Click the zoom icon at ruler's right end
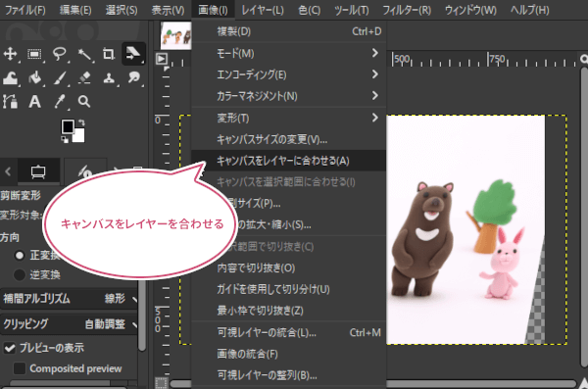The image size is (588, 389). point(583,59)
